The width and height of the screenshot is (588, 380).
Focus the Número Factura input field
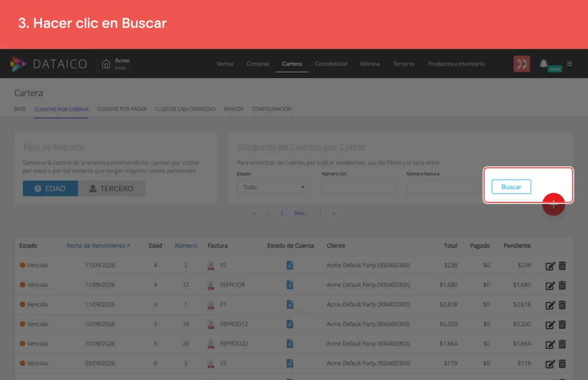443,187
